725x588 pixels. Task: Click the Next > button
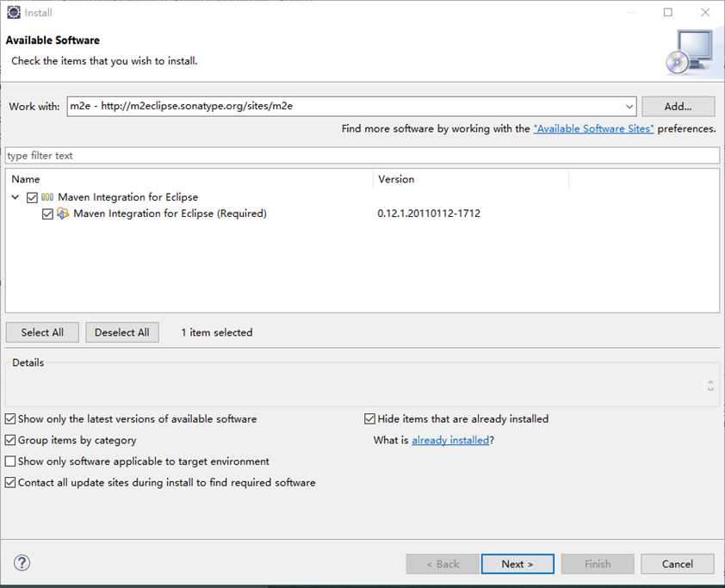pyautogui.click(x=517, y=564)
